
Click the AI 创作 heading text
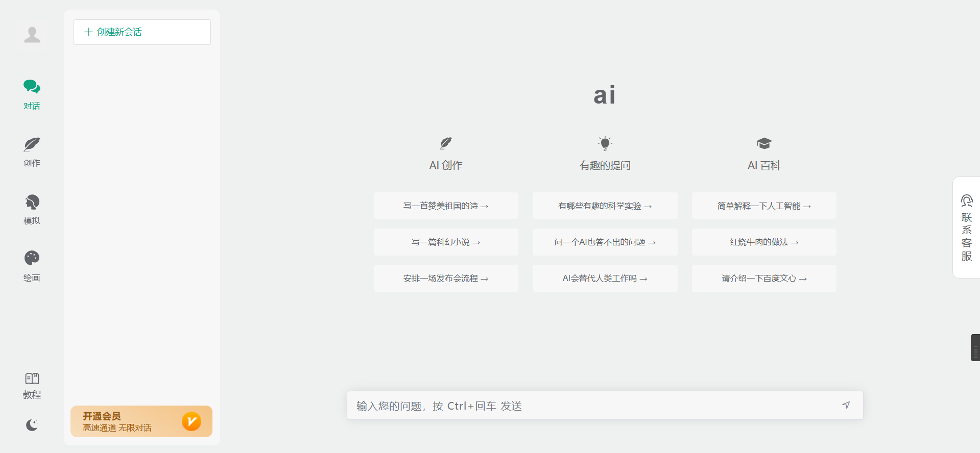coord(446,165)
